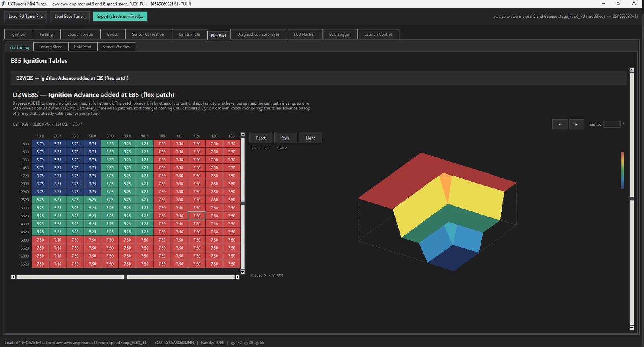Select selected cell 7.50 at 3520 RPM, 124 load
This screenshot has width=644, height=347.
[197, 216]
